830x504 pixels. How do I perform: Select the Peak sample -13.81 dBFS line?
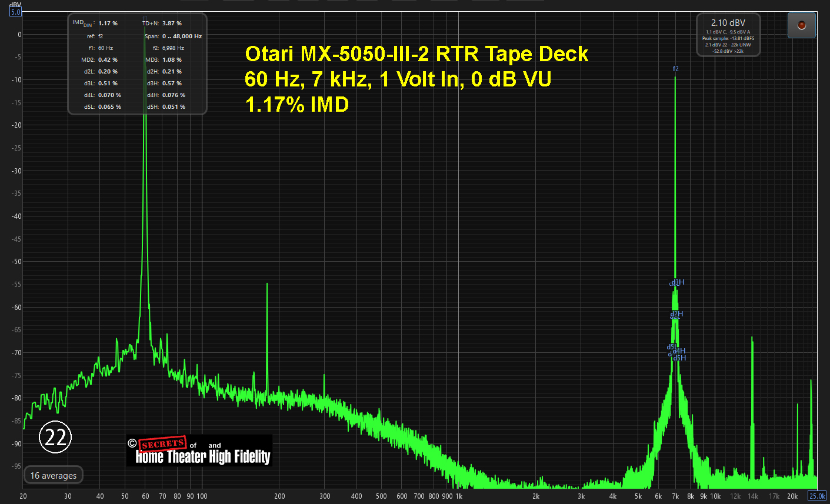tap(728, 38)
